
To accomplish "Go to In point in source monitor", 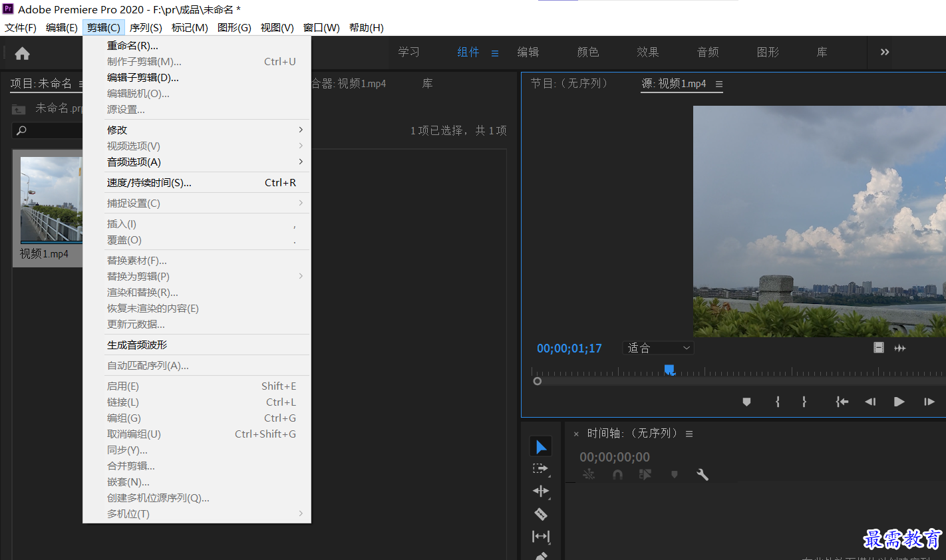I will pyautogui.click(x=842, y=402).
